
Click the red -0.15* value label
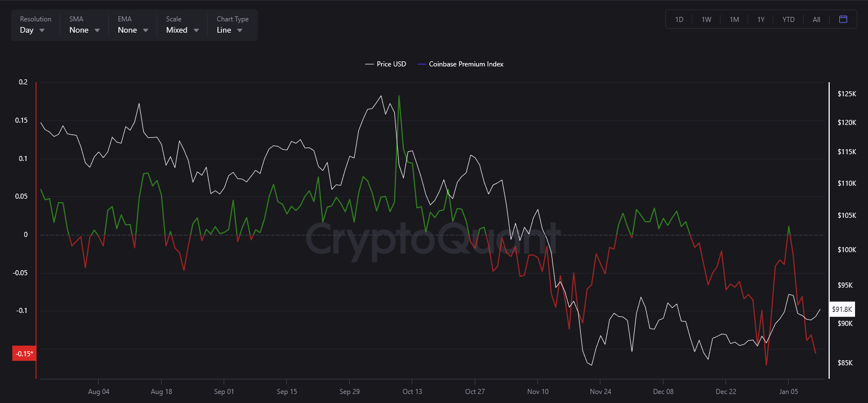coord(24,354)
